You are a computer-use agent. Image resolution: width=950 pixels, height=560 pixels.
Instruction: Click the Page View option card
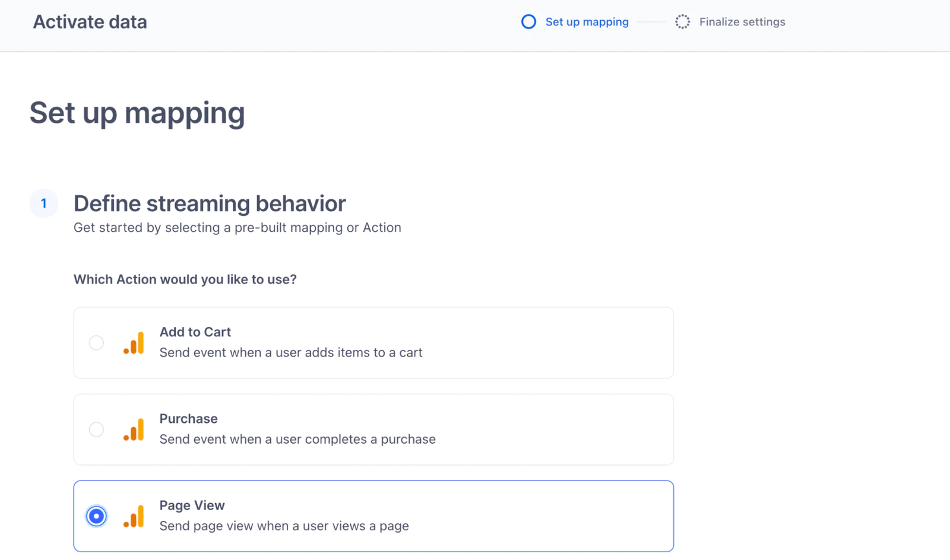373,516
